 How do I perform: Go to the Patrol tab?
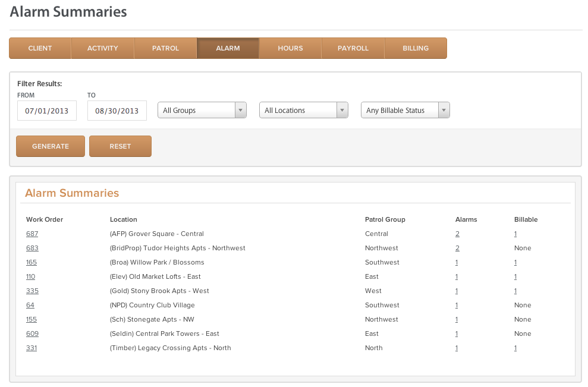165,48
